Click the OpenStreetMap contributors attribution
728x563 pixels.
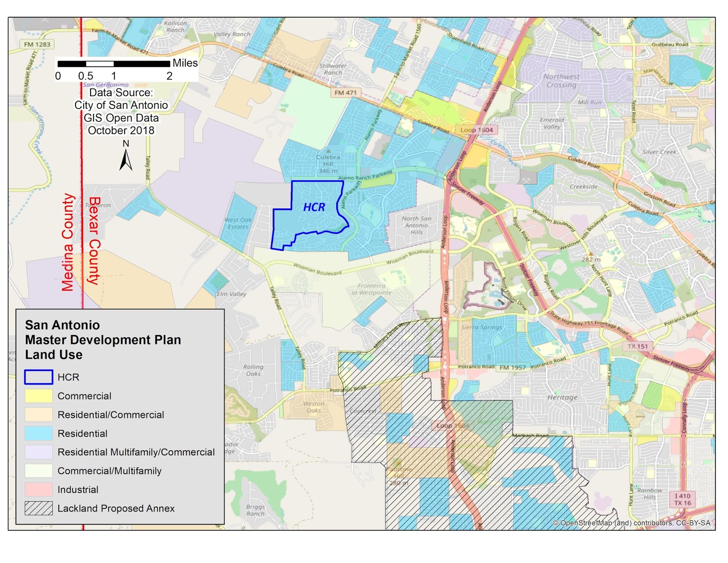click(x=631, y=523)
